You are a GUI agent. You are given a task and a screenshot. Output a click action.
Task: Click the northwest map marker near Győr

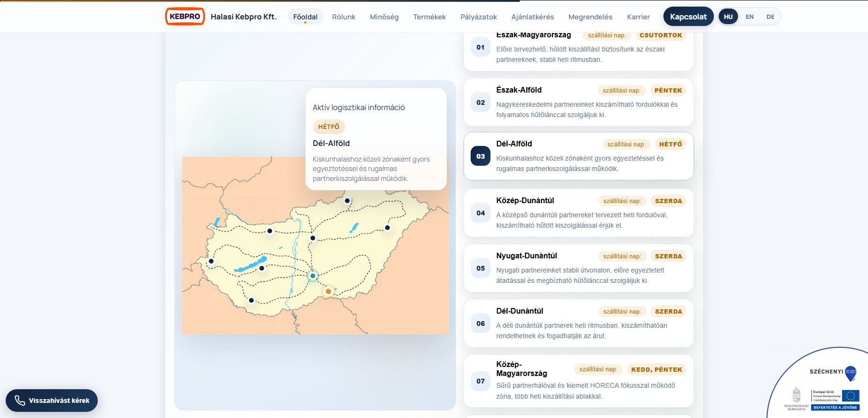click(270, 231)
